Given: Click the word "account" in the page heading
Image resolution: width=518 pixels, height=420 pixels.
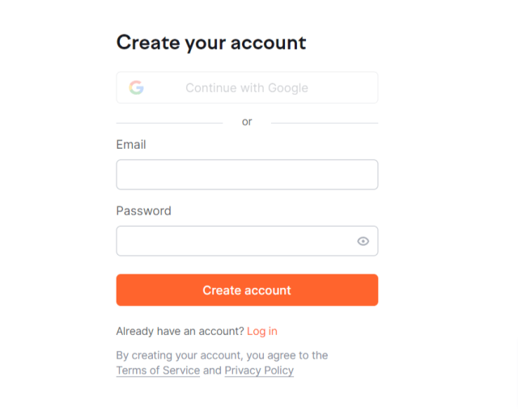Looking at the screenshot, I should pos(268,43).
